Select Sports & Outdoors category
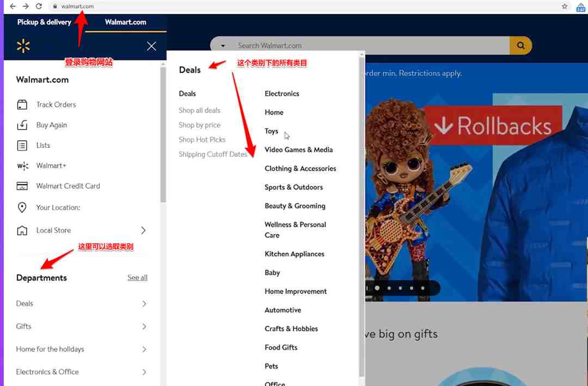The image size is (588, 386). tap(293, 187)
